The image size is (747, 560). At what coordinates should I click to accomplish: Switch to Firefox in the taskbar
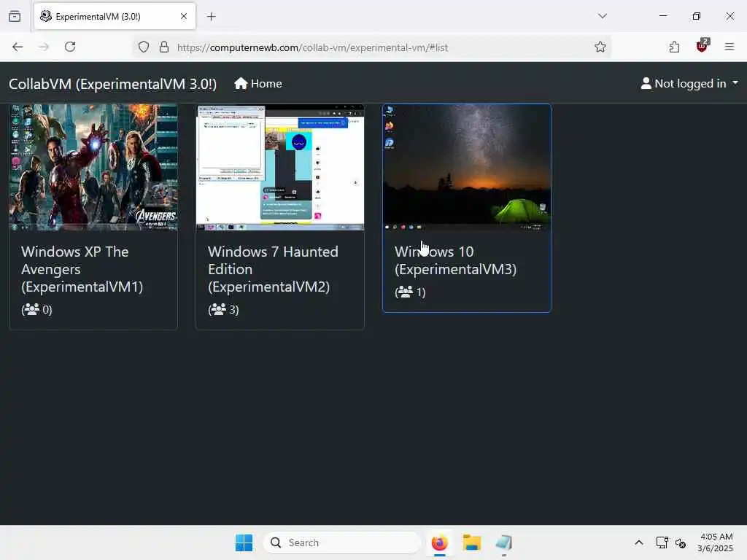[439, 542]
